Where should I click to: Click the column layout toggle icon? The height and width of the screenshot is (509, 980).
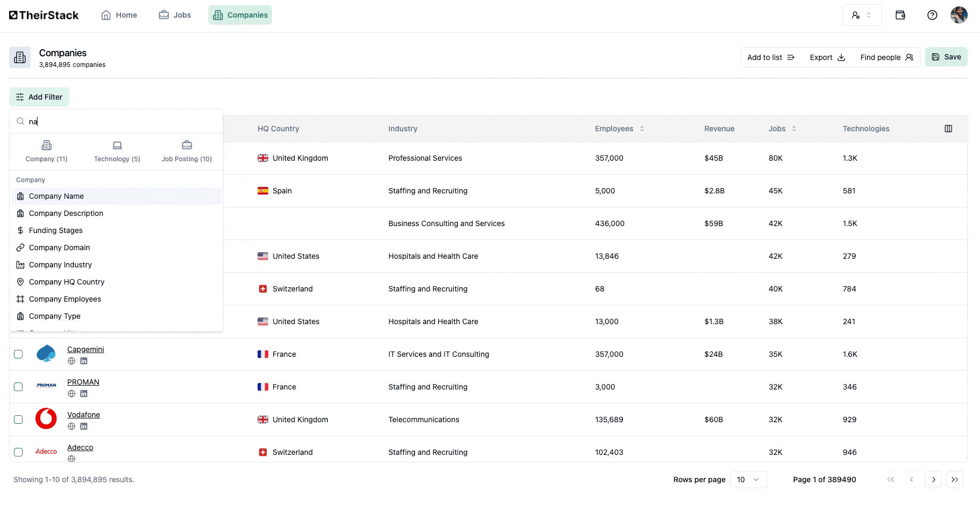tap(948, 129)
